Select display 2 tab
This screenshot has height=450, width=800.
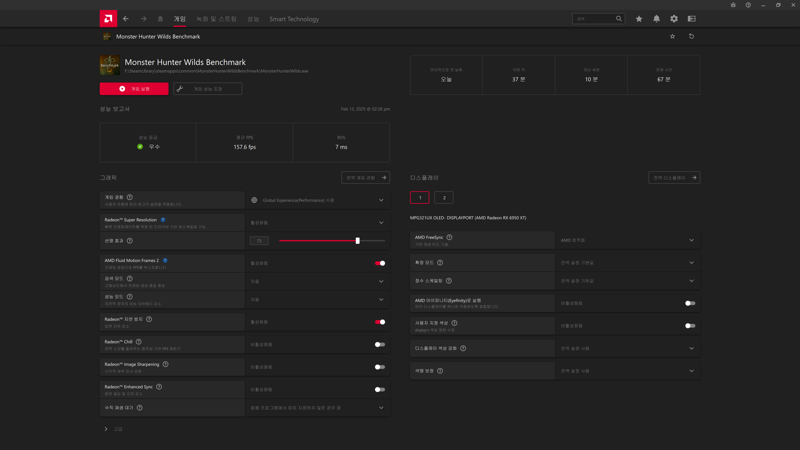(x=444, y=197)
